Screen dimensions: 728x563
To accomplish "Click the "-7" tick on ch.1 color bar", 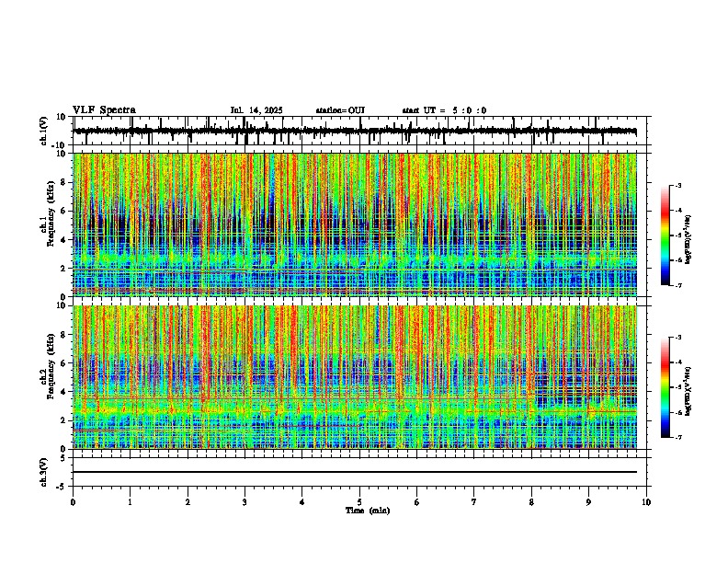I will [x=677, y=285].
